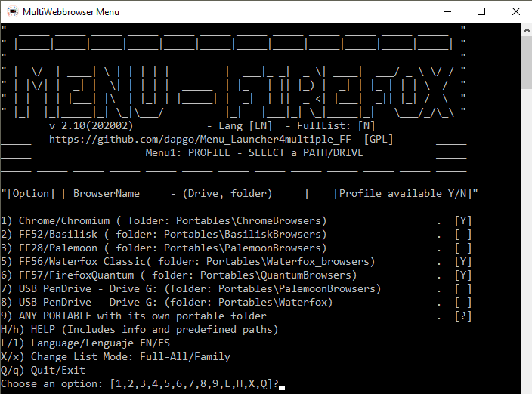Image resolution: width=532 pixels, height=394 pixels.
Task: Click the scrollbar up arrow
Action: pos(526,30)
